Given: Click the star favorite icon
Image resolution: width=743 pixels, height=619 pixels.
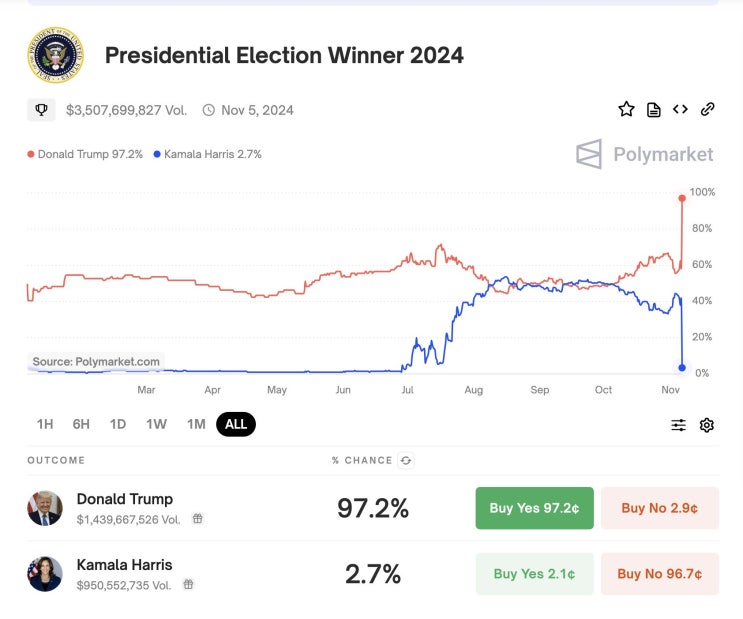Looking at the screenshot, I should 626,109.
